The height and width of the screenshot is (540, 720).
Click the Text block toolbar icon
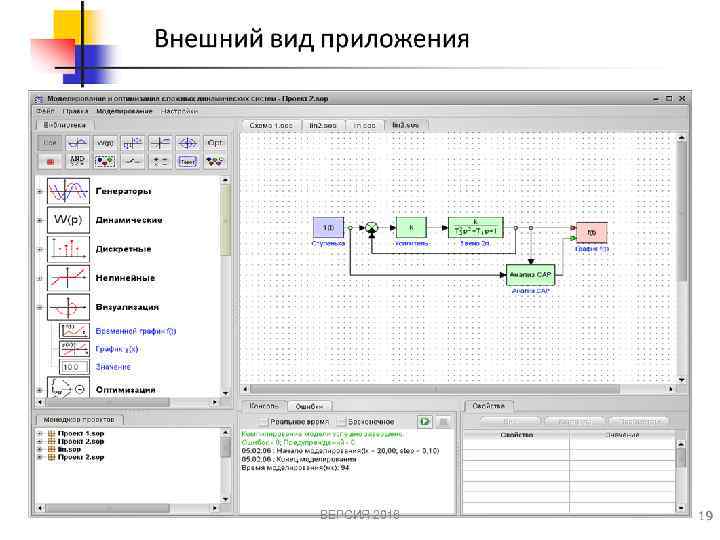tap(187, 162)
